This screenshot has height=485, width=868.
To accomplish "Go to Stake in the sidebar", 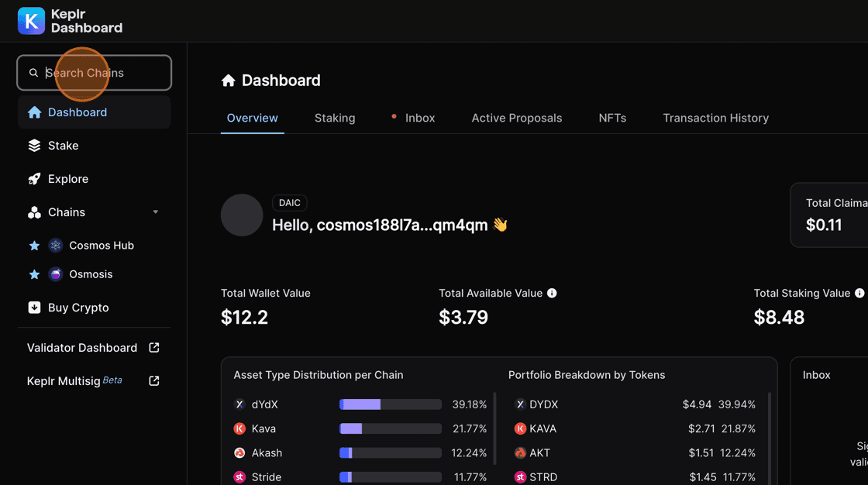I will pos(63,146).
